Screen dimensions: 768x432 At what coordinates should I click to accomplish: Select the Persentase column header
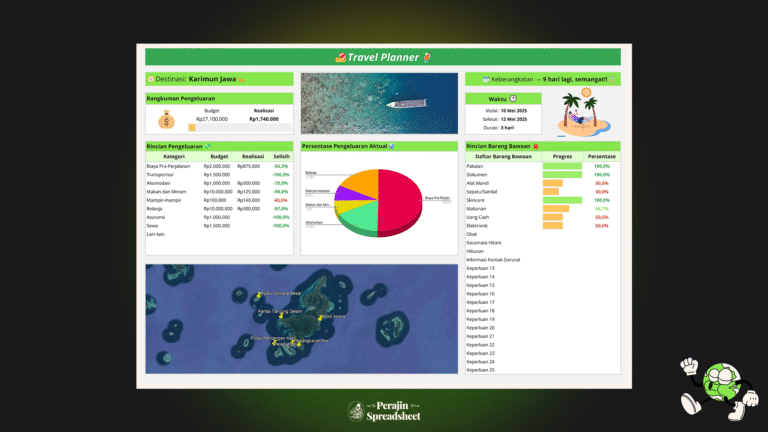tap(601, 156)
